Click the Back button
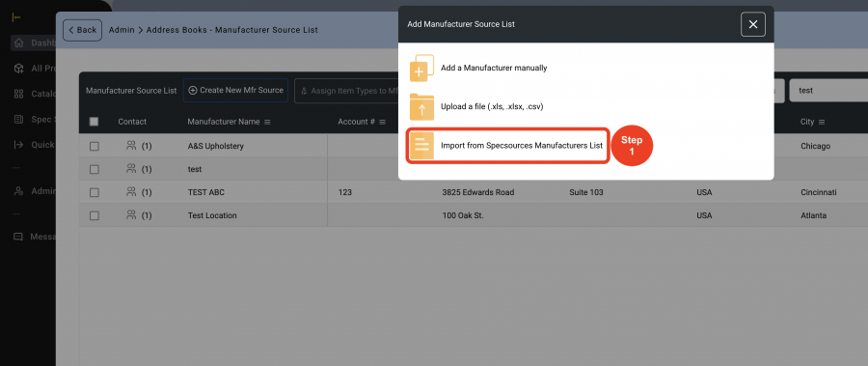This screenshot has width=868, height=366. pos(83,30)
